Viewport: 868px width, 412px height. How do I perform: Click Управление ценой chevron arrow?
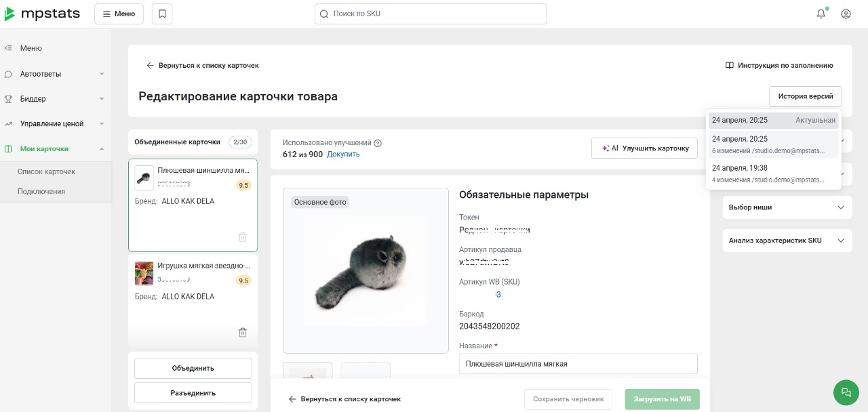pyautogui.click(x=102, y=124)
